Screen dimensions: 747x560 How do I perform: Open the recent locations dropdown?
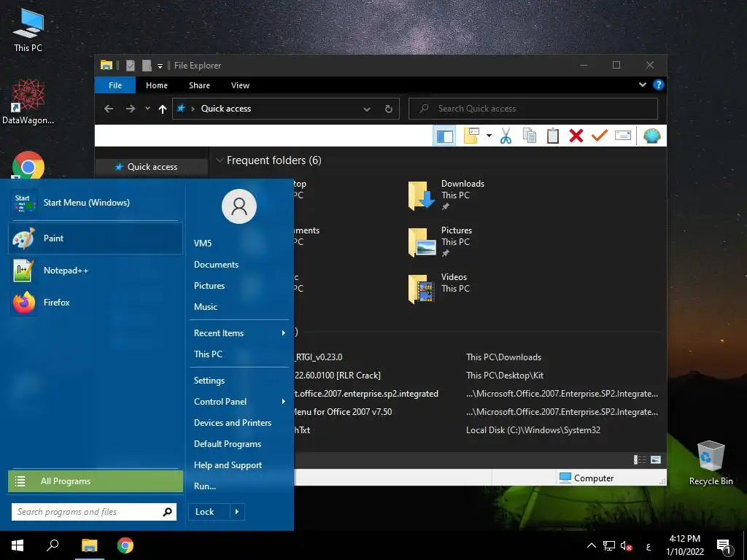coord(147,109)
